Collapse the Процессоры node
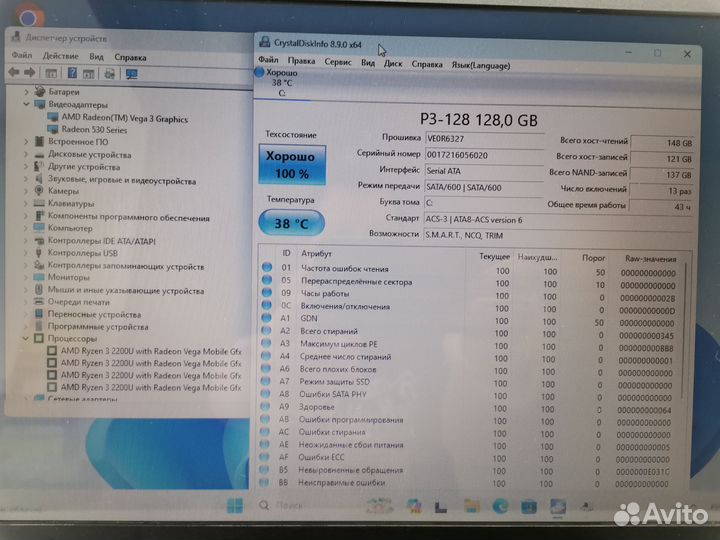Viewport: 720px width, 540px height. point(26,338)
